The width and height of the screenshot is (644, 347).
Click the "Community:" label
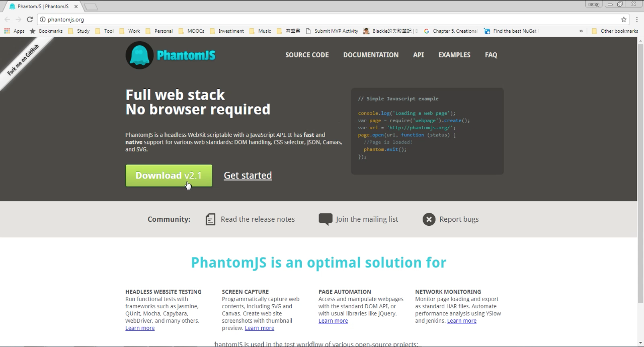169,219
